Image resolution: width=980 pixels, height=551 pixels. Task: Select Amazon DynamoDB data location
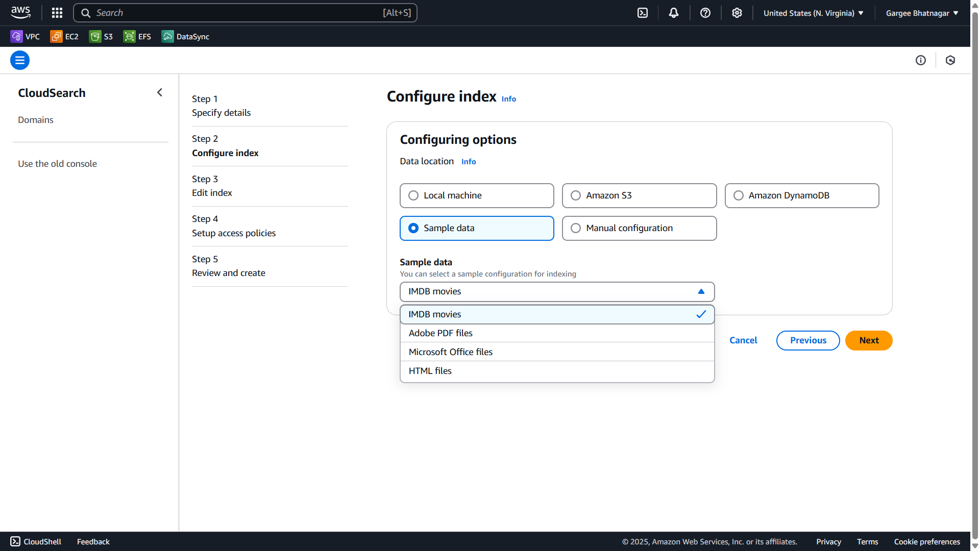[802, 195]
